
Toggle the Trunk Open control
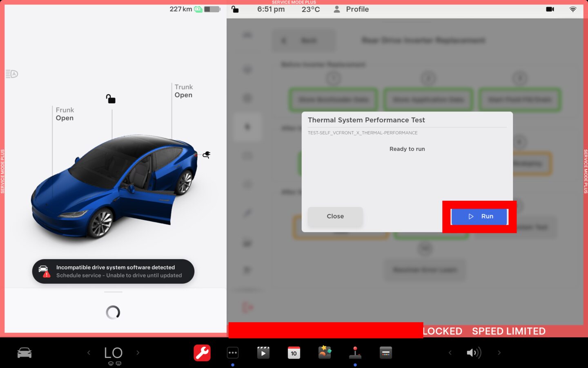pyautogui.click(x=183, y=91)
